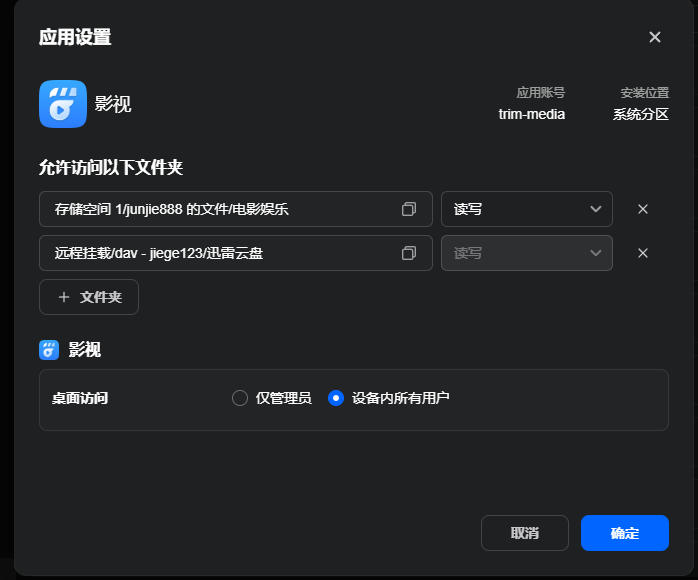Click copy icon for 电影娱乐 folder path

coord(409,209)
